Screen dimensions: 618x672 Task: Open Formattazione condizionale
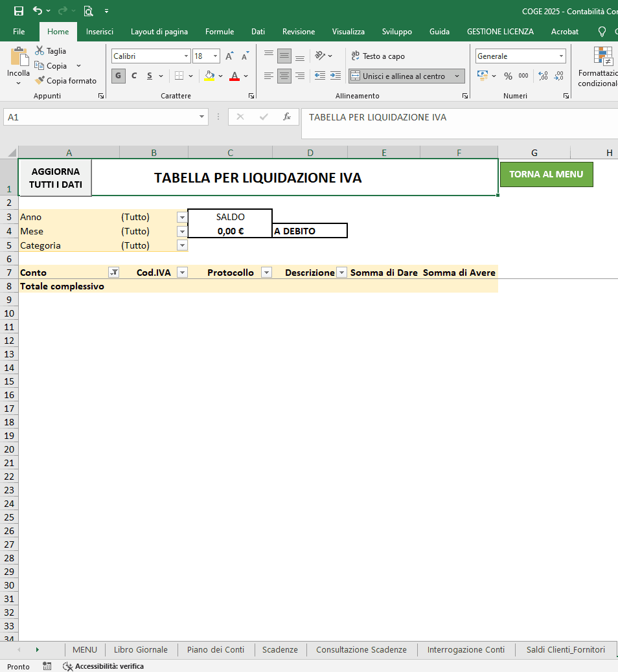click(x=598, y=67)
